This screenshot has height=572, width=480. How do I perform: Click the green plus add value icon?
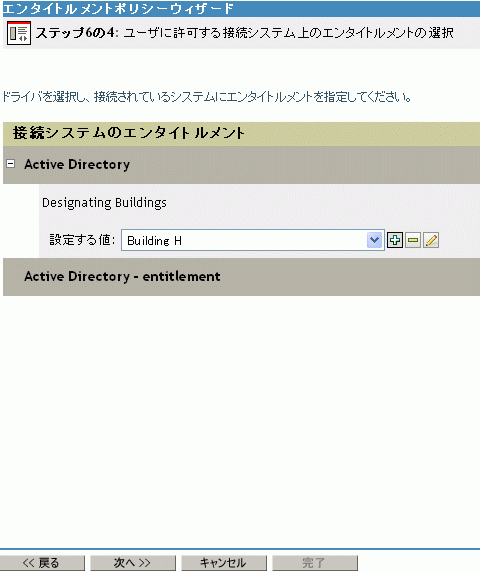[395, 240]
